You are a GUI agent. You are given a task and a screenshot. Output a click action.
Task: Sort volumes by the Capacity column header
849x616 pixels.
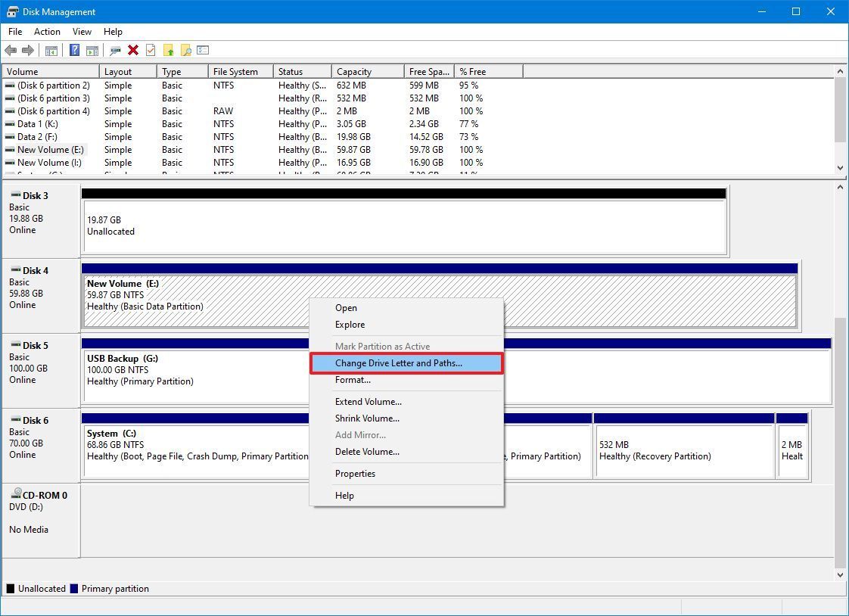click(353, 70)
